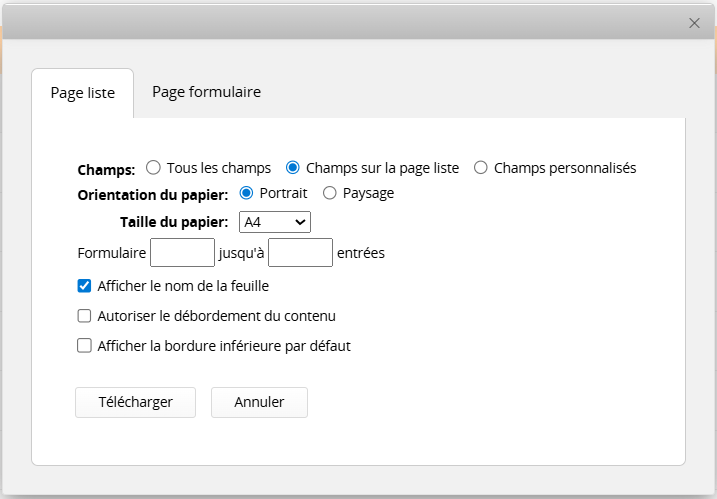The height and width of the screenshot is (499, 717).
Task: Click the Annuler button
Action: (259, 402)
